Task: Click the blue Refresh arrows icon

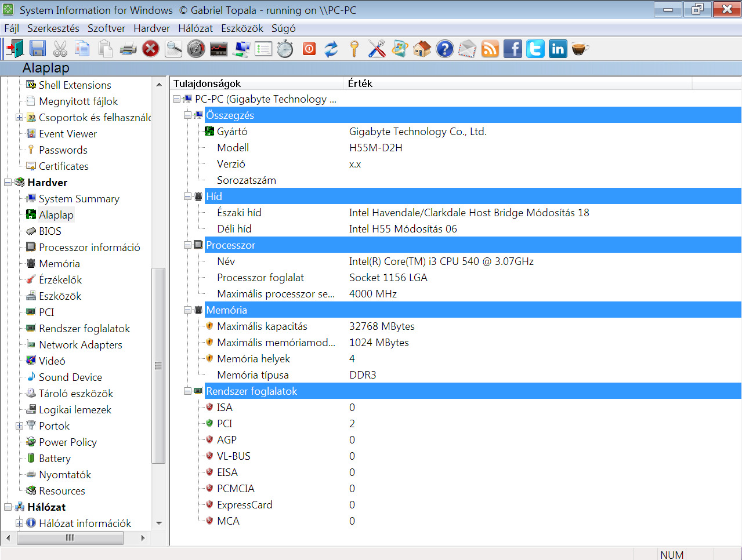Action: coord(331,49)
